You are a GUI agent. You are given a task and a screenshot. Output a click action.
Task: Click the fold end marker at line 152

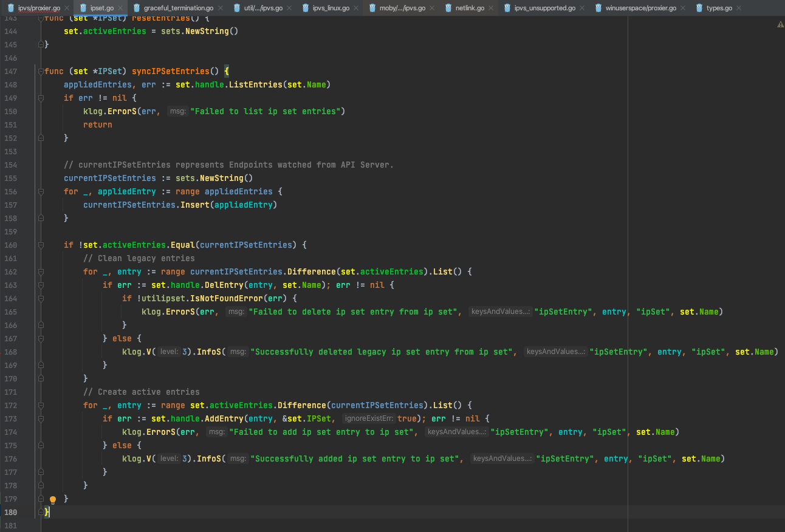click(x=41, y=138)
